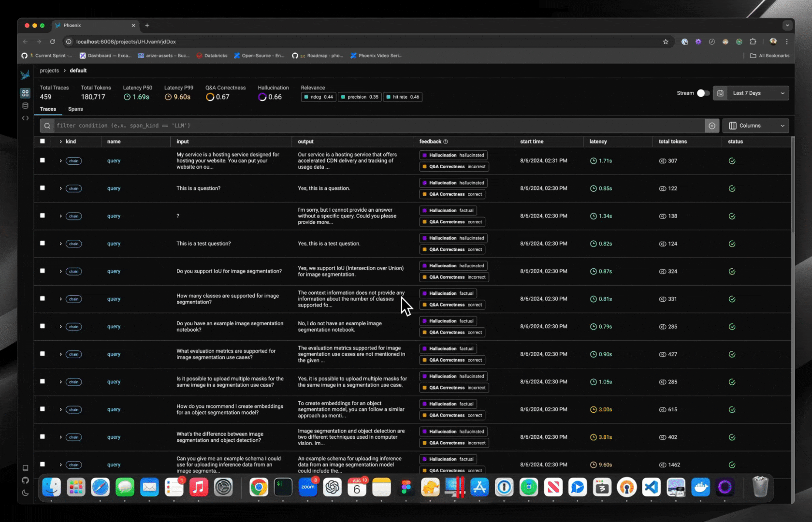Open the query link in the 3.00s row
Viewport: 812px width, 522px height.
coord(114,410)
